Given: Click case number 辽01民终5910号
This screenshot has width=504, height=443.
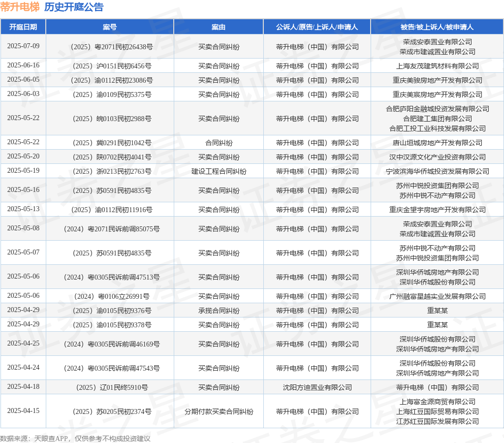Looking at the screenshot, I should [112, 388].
